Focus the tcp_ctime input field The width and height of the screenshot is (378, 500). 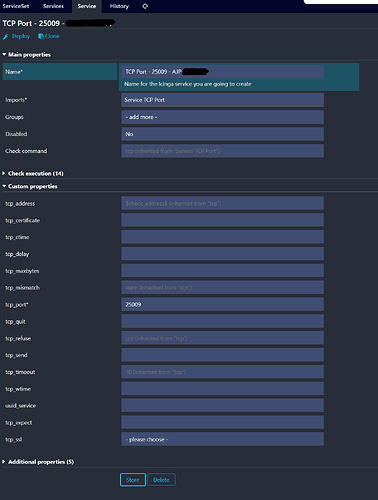222,237
